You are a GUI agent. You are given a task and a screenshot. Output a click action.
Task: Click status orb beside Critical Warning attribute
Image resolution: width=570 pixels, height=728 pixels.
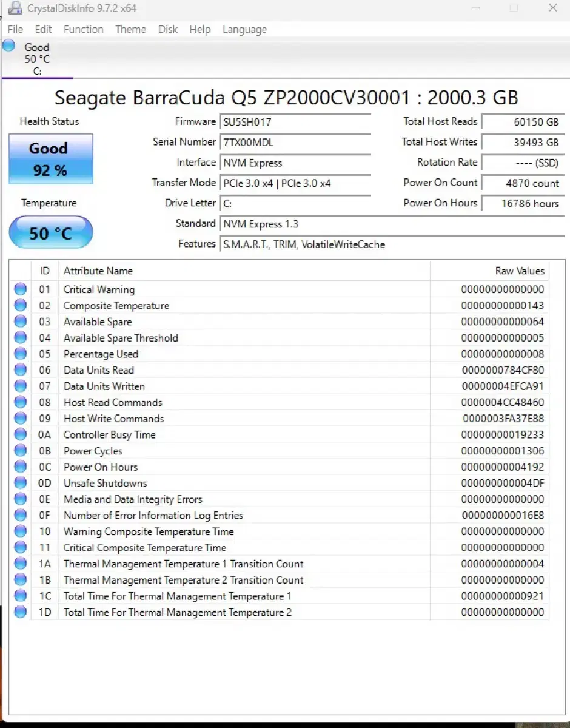point(21,289)
